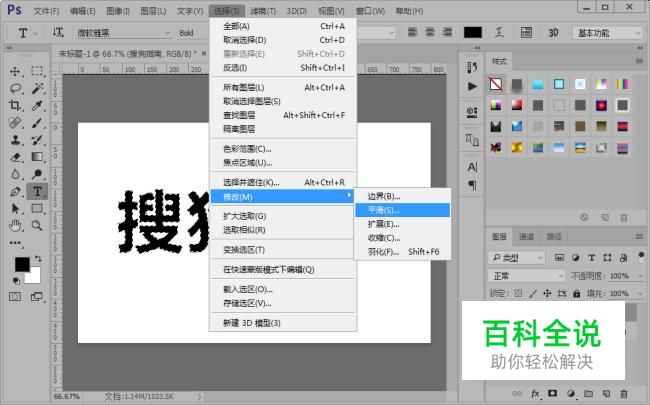Change screen mode icon
The height and width of the screenshot is (405, 650).
click(x=37, y=296)
